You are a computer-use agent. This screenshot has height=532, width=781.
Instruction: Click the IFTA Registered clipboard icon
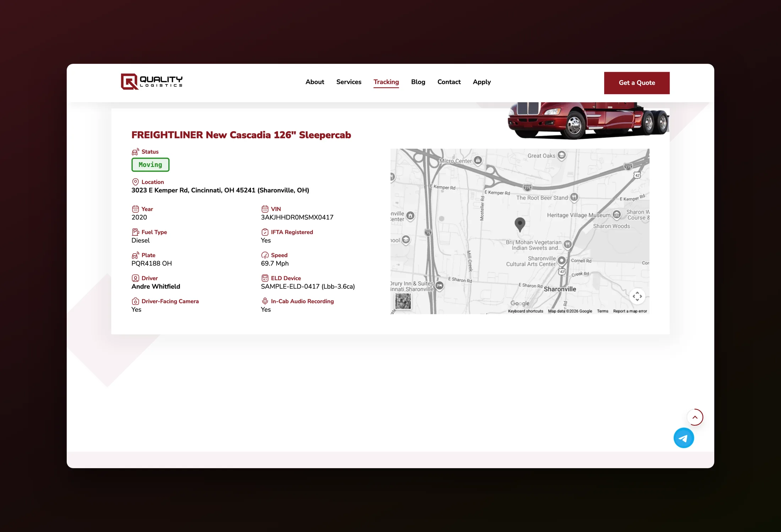(x=265, y=232)
